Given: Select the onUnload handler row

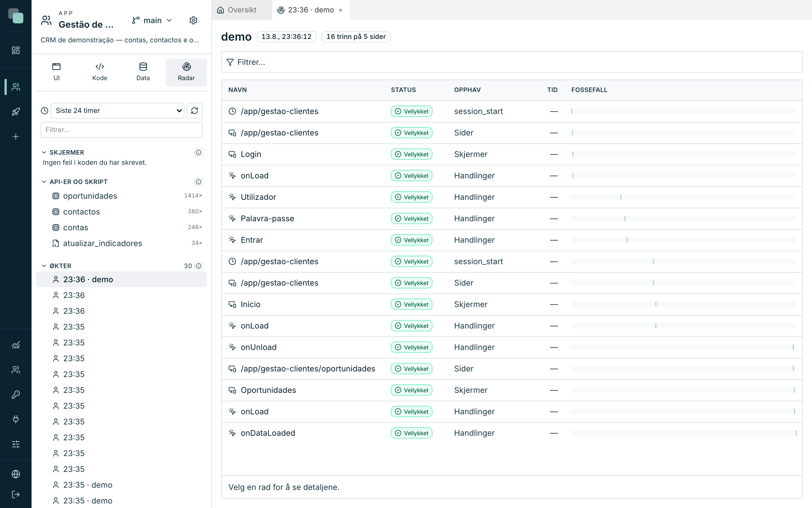Looking at the screenshot, I should click(x=512, y=347).
